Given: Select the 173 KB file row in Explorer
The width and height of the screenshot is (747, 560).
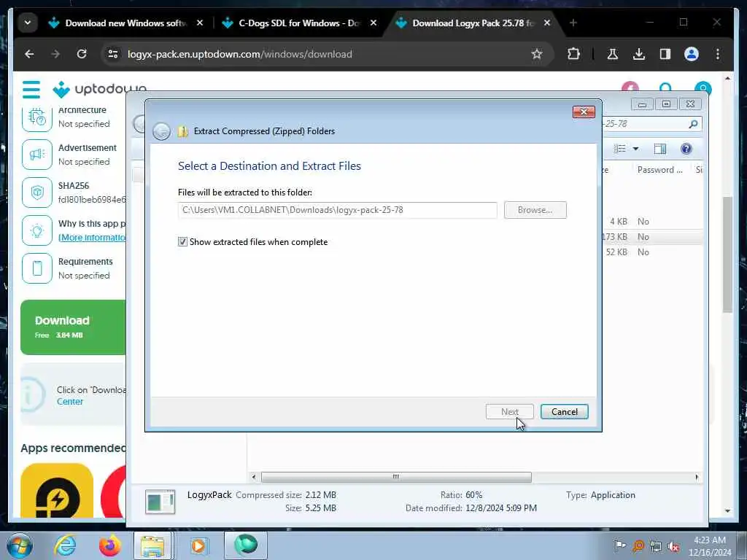Looking at the screenshot, I should (651, 237).
